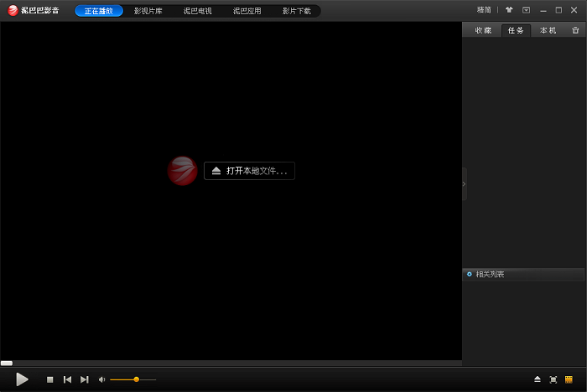Click the eject icon in bottom bar
The width and height of the screenshot is (587, 392).
[538, 379]
